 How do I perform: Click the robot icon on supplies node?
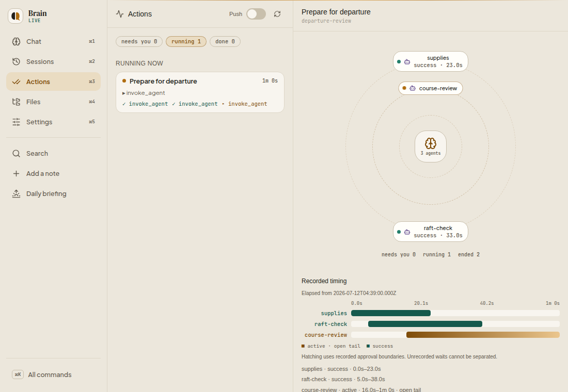(407, 62)
